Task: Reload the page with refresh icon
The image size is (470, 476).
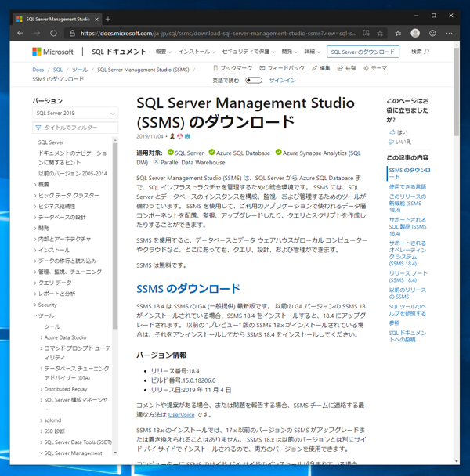Action: pos(53,33)
